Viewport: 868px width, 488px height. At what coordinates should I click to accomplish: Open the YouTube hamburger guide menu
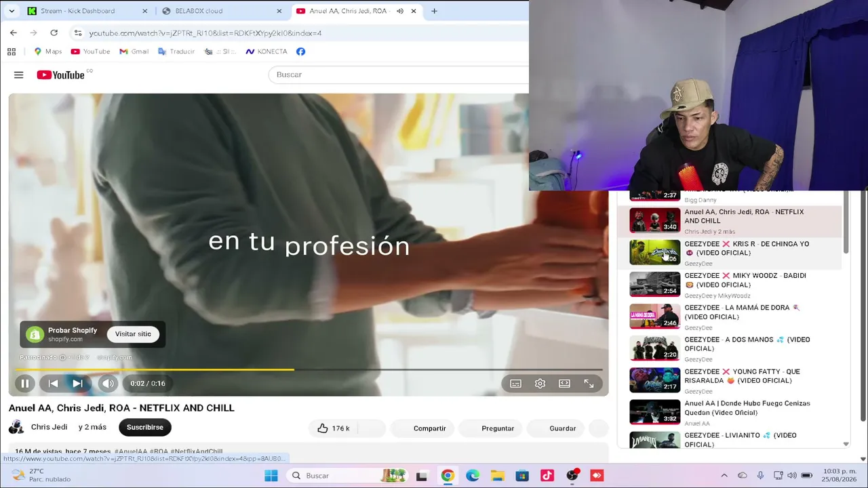19,75
